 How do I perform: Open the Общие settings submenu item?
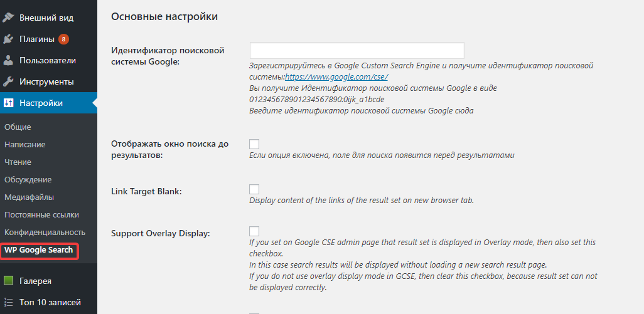18,127
